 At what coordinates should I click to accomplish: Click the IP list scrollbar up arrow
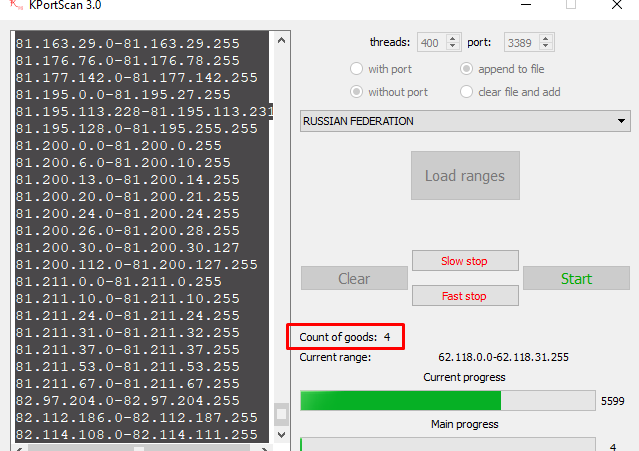281,42
